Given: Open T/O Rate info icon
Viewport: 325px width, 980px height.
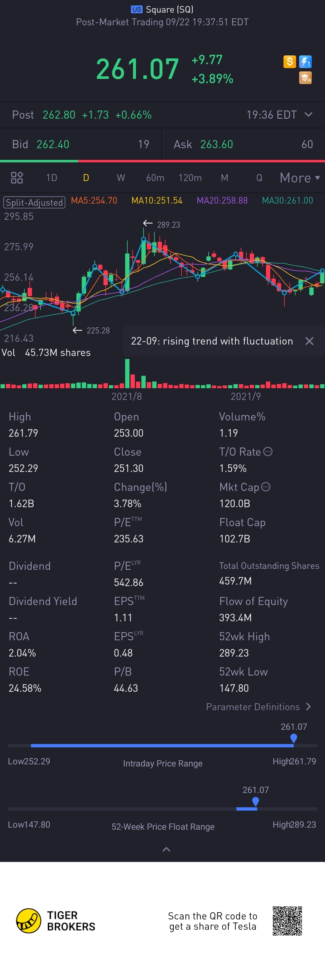Looking at the screenshot, I should 268,451.
